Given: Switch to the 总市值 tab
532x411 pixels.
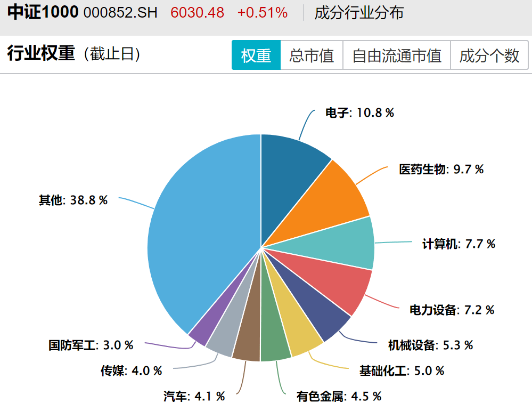Looking at the screenshot, I should (x=312, y=55).
